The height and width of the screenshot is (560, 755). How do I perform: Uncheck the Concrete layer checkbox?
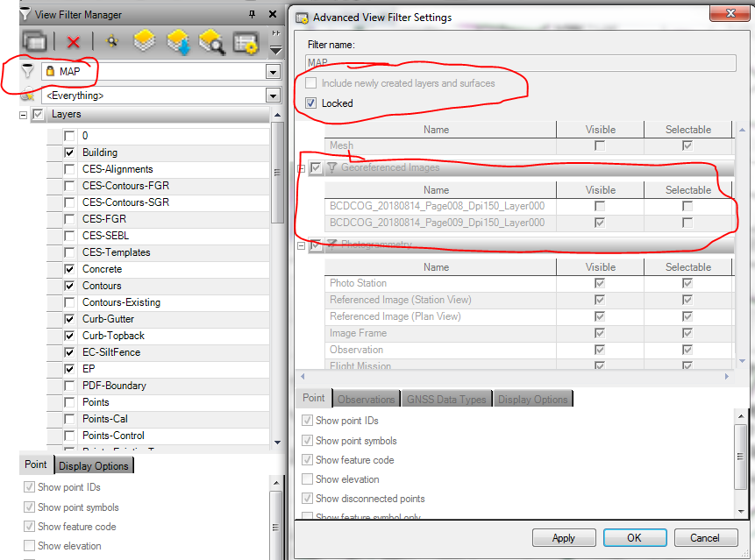[x=69, y=269]
